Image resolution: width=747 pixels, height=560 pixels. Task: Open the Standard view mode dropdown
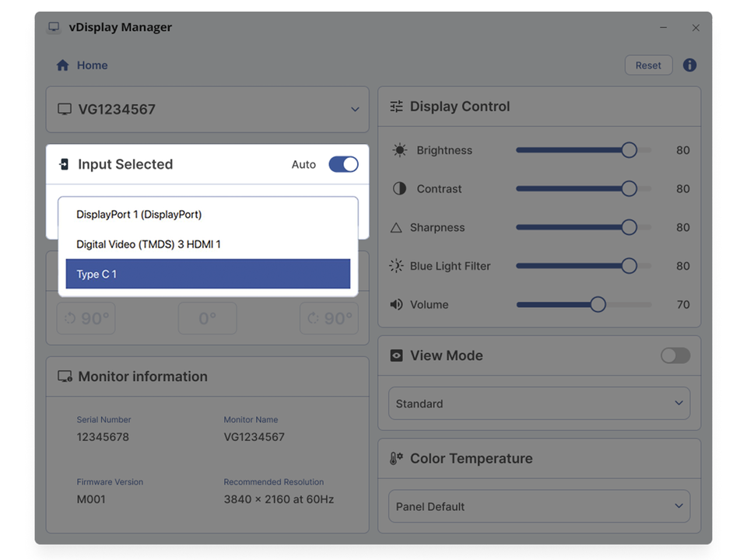click(x=538, y=404)
